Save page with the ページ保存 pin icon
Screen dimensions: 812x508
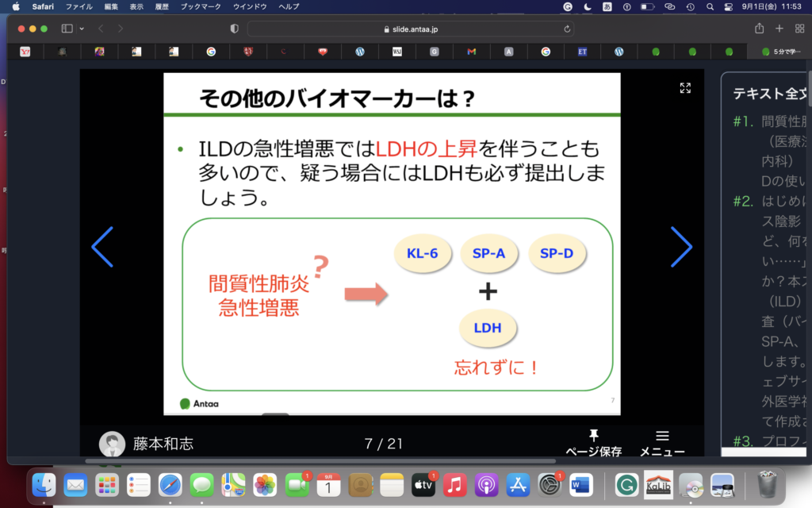click(593, 442)
